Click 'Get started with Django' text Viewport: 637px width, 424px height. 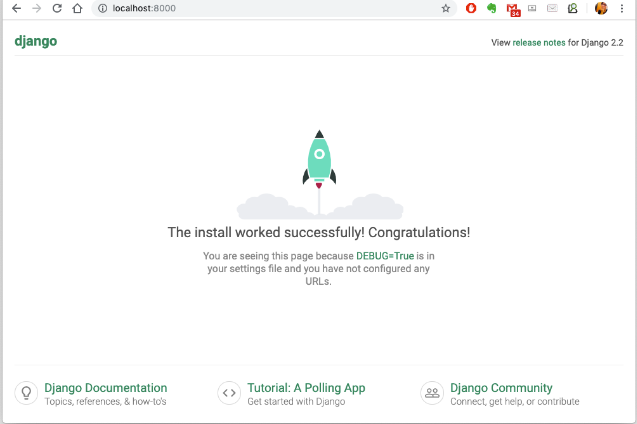tap(296, 402)
